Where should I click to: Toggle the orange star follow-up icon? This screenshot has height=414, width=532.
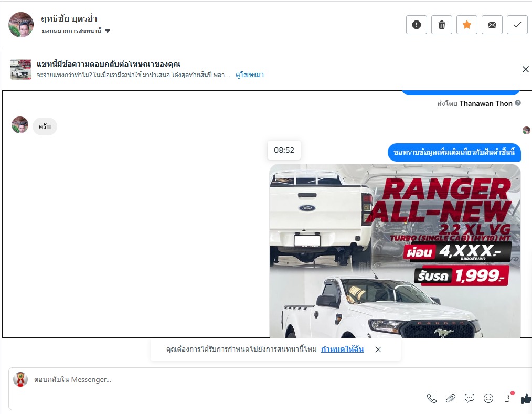coord(467,25)
